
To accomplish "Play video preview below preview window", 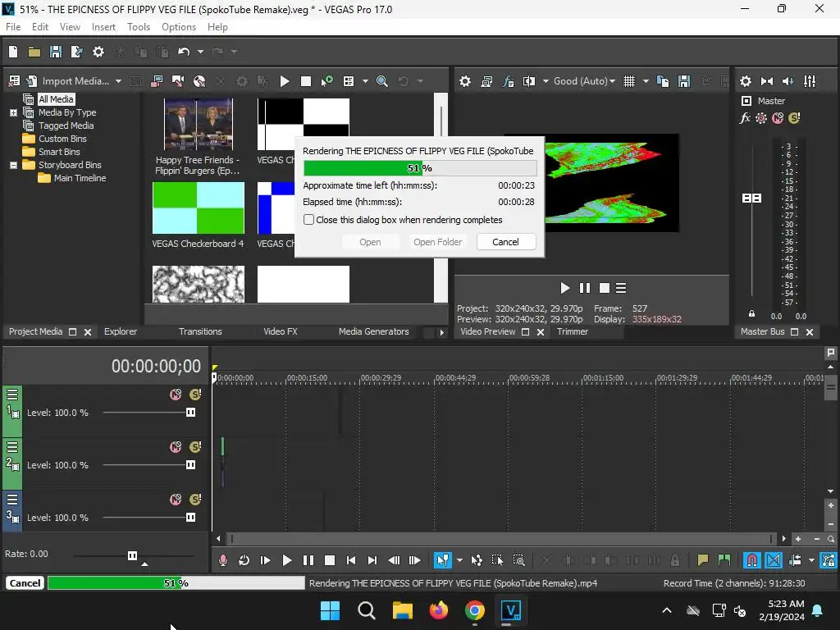I will 564,288.
